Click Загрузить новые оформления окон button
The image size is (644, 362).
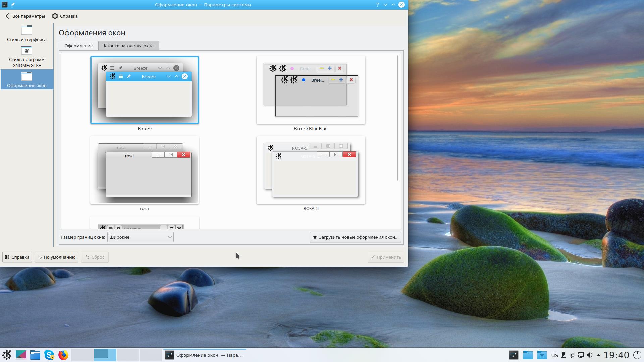coord(355,237)
